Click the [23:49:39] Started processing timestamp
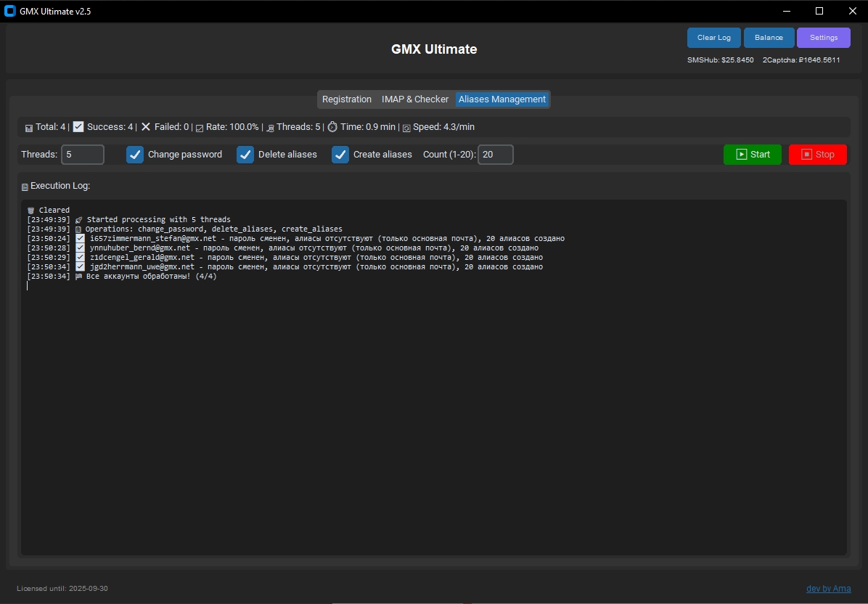Screen dimensions: 868x604 click(49, 220)
